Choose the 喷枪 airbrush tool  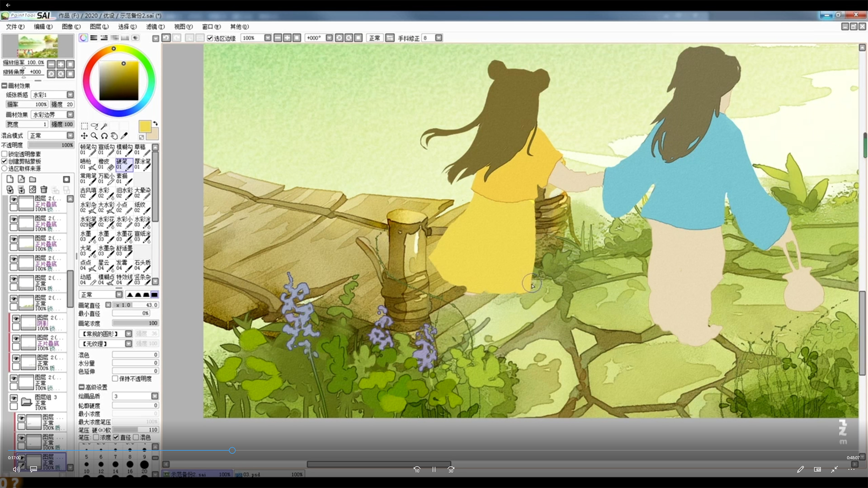coord(88,164)
